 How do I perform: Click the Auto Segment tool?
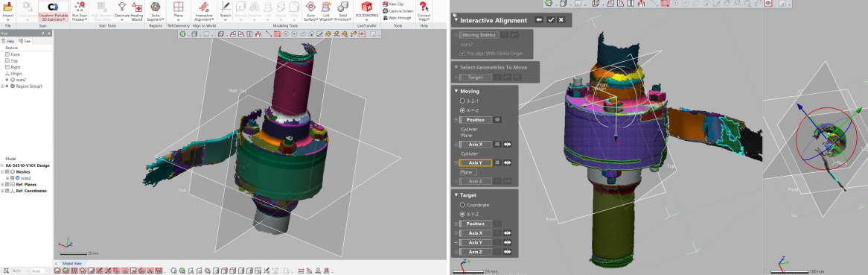(x=156, y=11)
